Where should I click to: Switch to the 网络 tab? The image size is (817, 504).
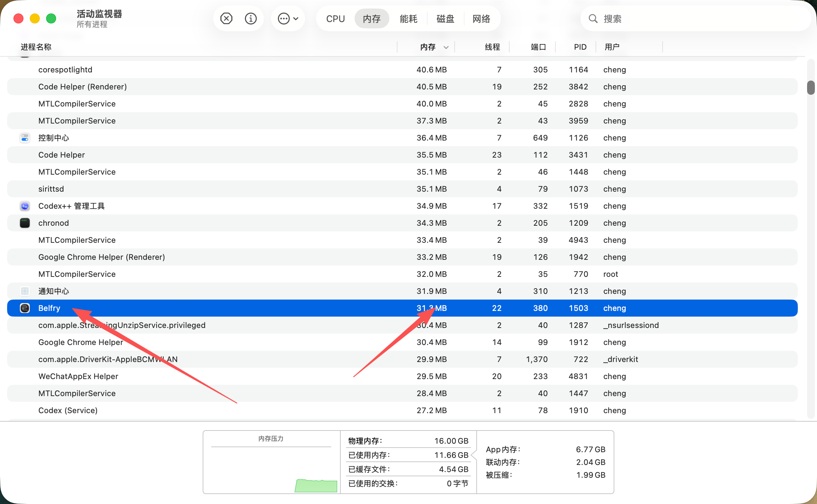click(481, 18)
